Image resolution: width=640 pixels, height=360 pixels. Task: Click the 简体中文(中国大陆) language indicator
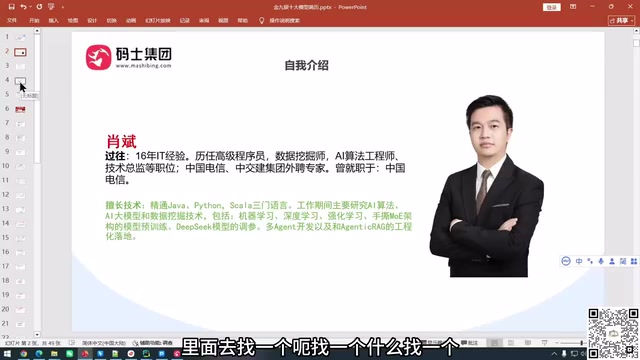[104, 343]
